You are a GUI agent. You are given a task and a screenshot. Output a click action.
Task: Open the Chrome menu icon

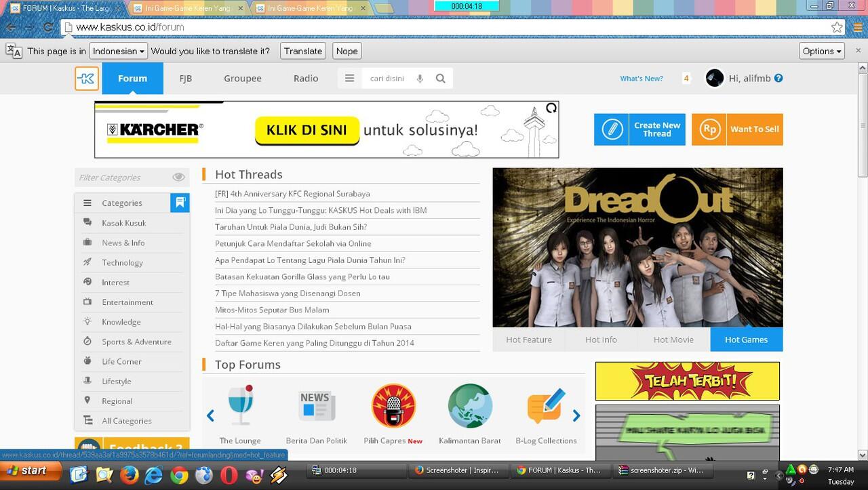(856, 28)
